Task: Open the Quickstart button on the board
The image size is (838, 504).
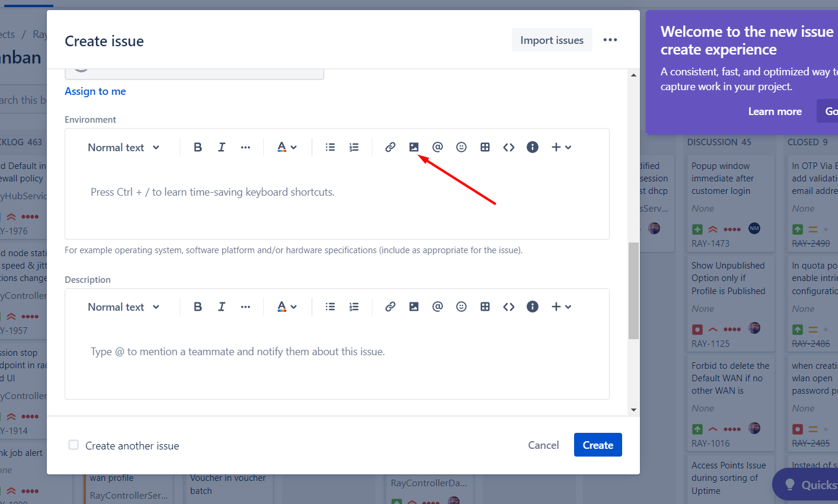Action: [807, 485]
